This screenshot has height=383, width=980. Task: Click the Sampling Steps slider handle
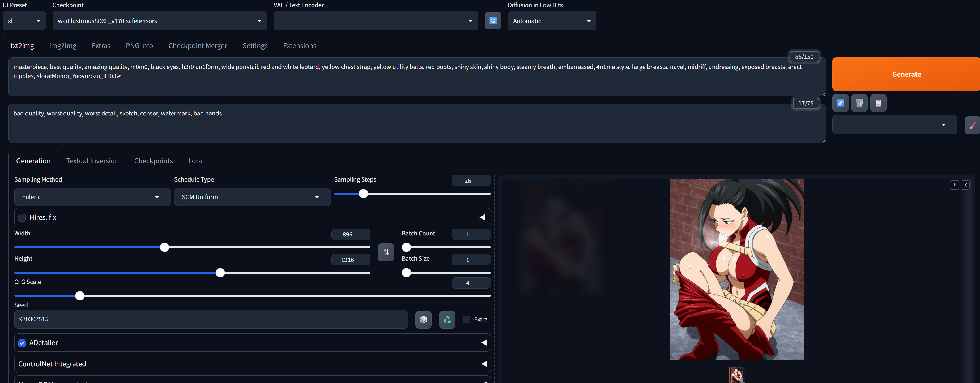click(363, 193)
